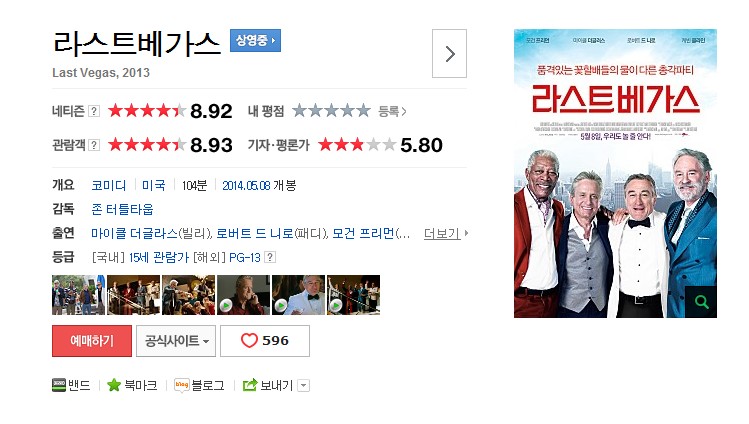Image resolution: width=749 pixels, height=424 pixels.
Task: Click the 보내기 send icon
Action: tap(250, 385)
